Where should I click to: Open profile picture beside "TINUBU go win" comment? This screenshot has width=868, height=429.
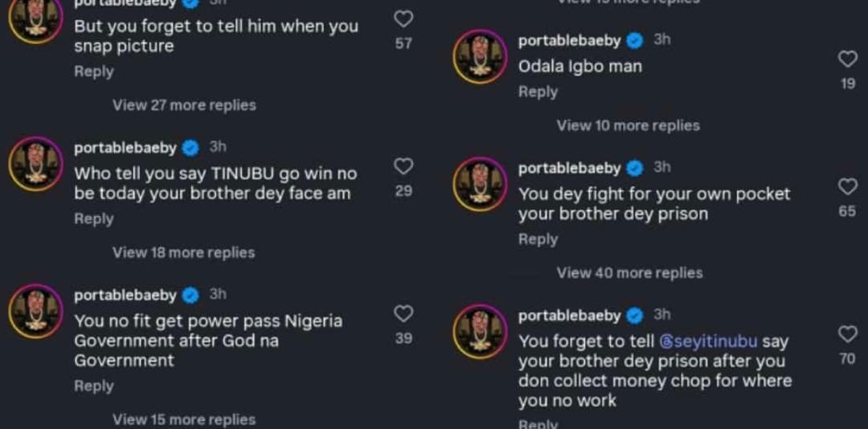tap(35, 164)
